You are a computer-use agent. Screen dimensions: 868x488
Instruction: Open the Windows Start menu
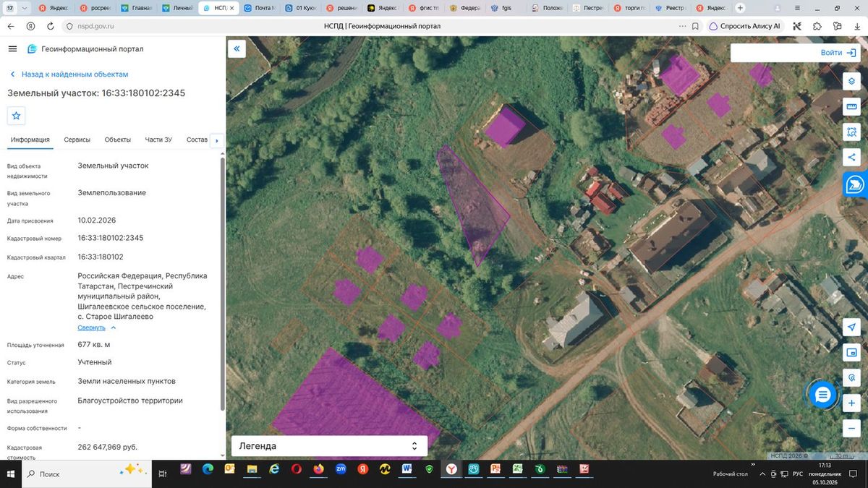11,474
